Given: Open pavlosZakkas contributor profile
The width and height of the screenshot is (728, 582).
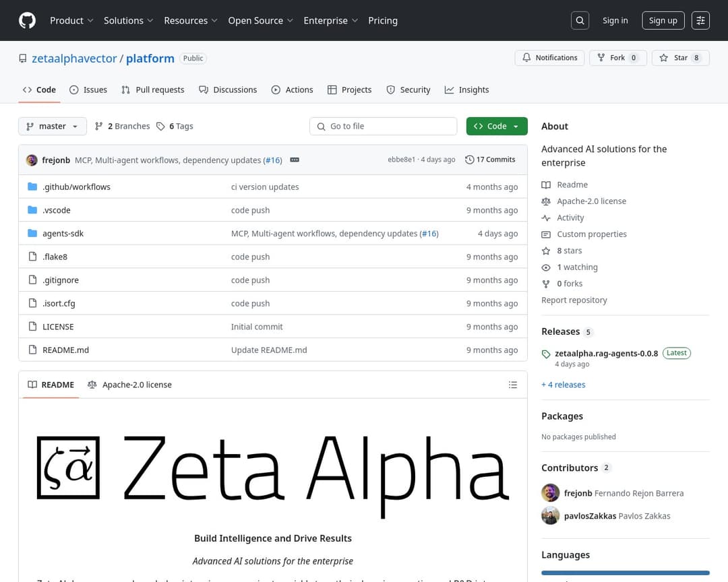Looking at the screenshot, I should (590, 516).
